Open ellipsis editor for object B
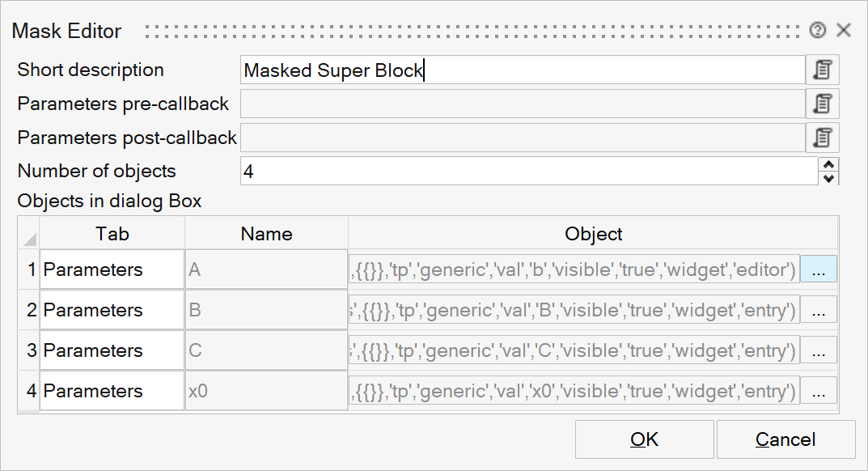Viewport: 868px width, 471px height. coord(819,310)
